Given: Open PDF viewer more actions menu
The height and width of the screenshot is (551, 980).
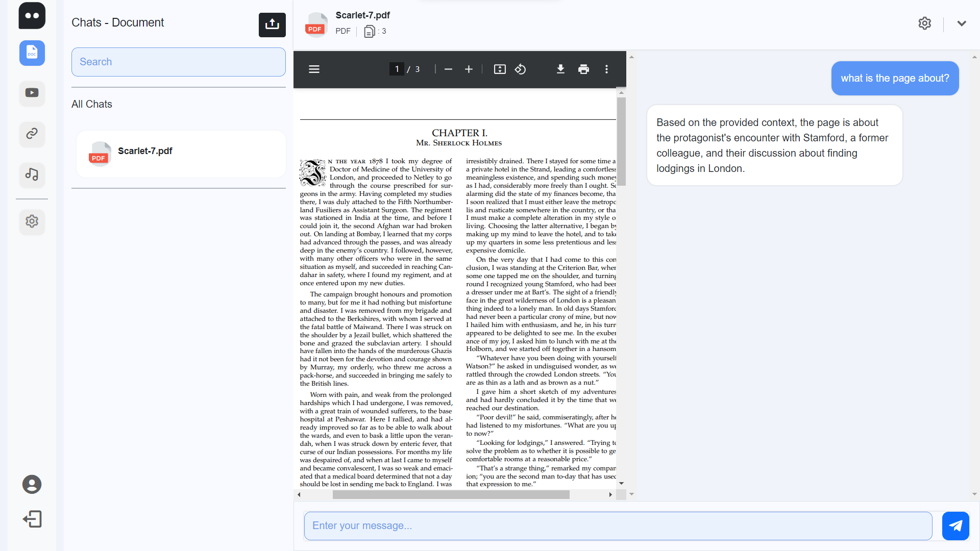Looking at the screenshot, I should coord(606,69).
